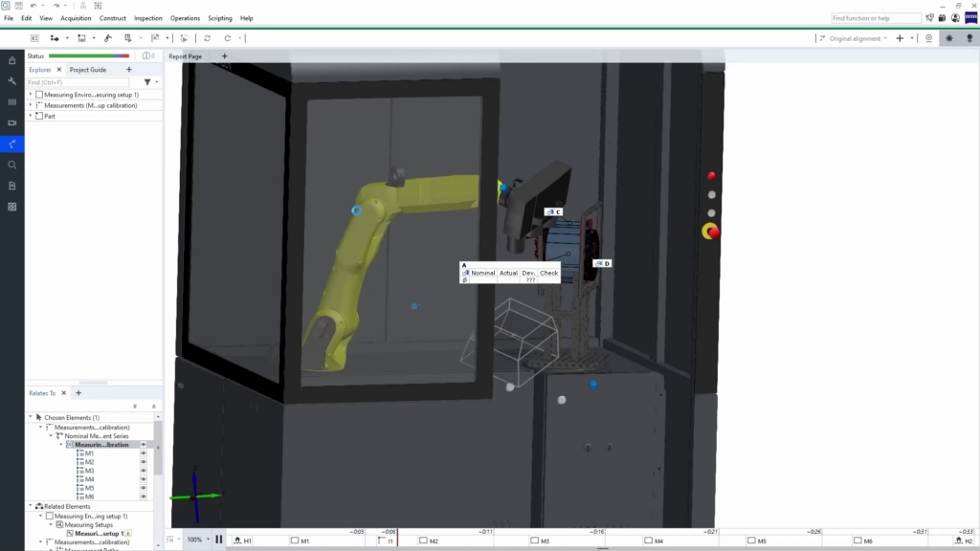This screenshot has height=551, width=980.
Task: Click the user account icon
Action: pyautogui.click(x=955, y=18)
